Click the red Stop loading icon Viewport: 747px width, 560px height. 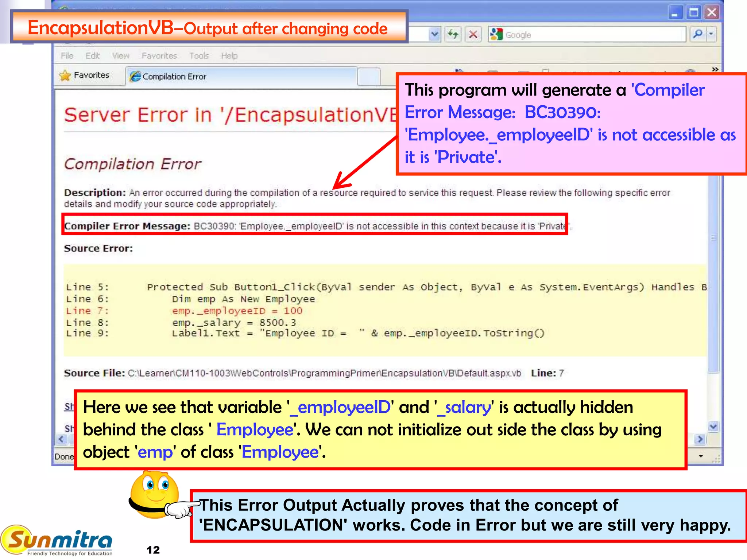point(473,35)
